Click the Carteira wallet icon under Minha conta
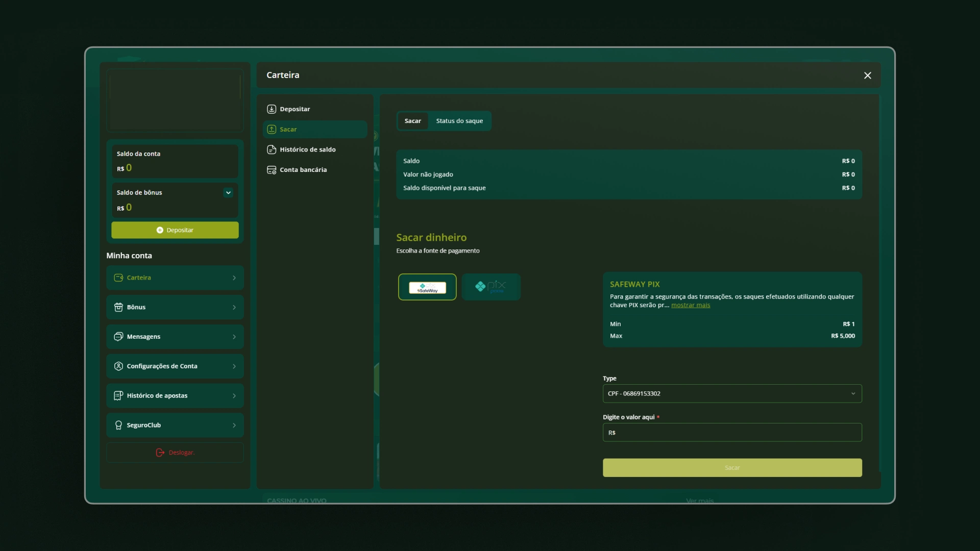 118,278
